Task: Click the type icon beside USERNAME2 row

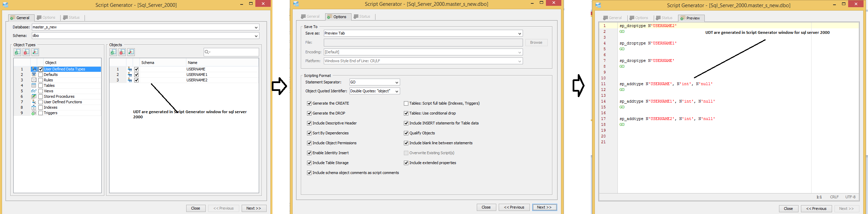Action: 130,80
